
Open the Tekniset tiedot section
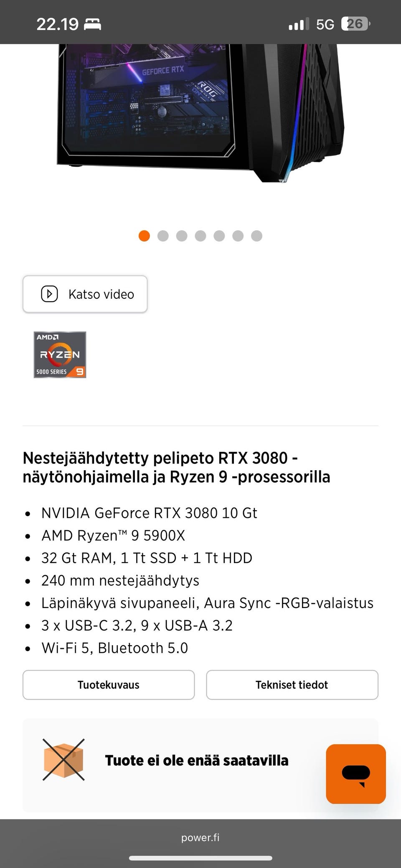[x=292, y=685]
